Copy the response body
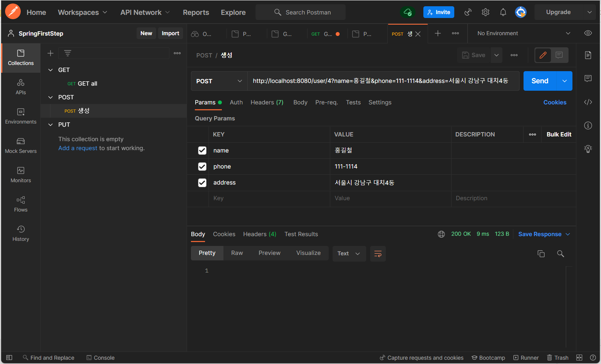This screenshot has width=601, height=364. (541, 254)
